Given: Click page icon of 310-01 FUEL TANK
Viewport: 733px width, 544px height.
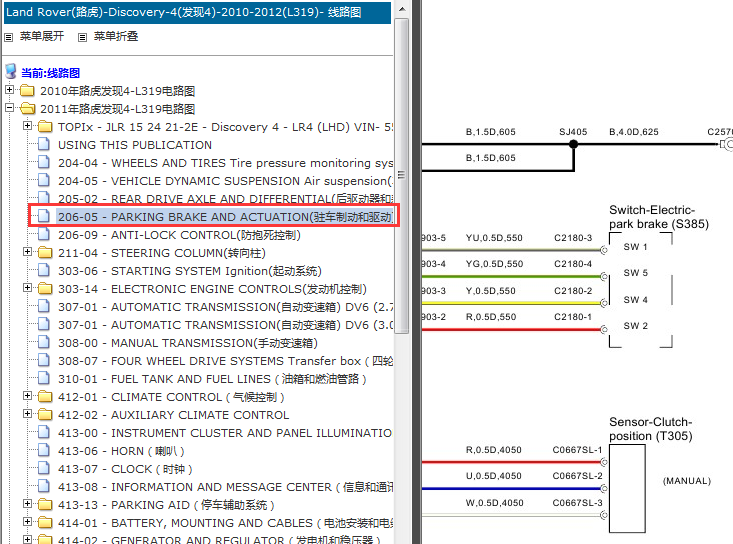Looking at the screenshot, I should 44,378.
